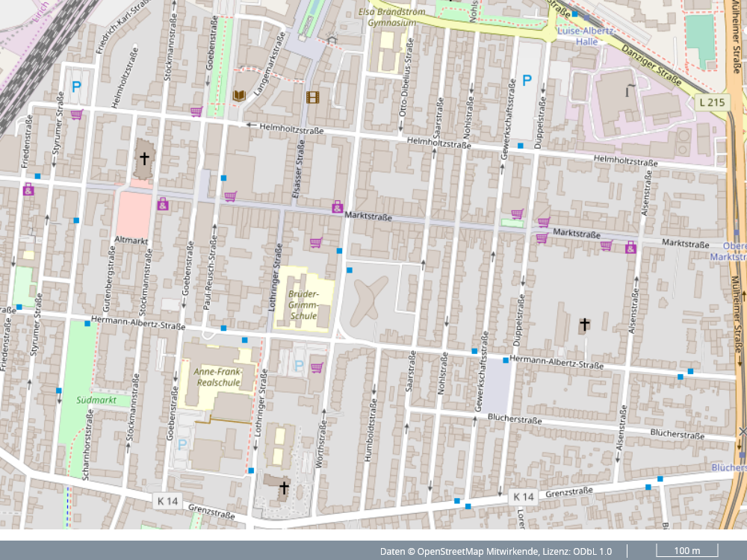Click the Südmarkt park label
The image size is (747, 560).
pyautogui.click(x=96, y=400)
